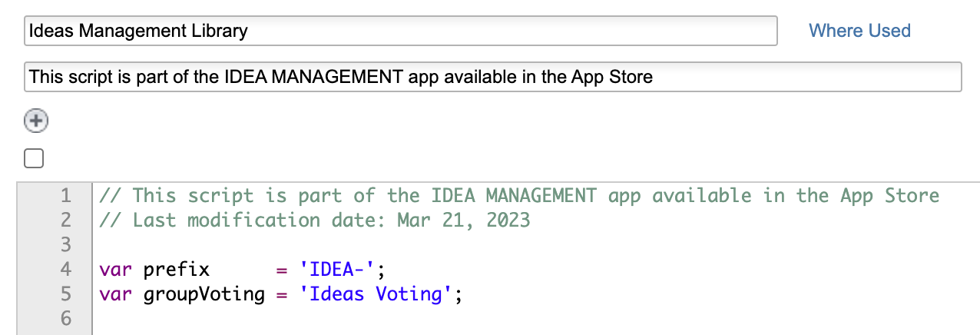Click the 'Ideas Voting' string value
Viewport: 980px width, 335px height.
(376, 294)
